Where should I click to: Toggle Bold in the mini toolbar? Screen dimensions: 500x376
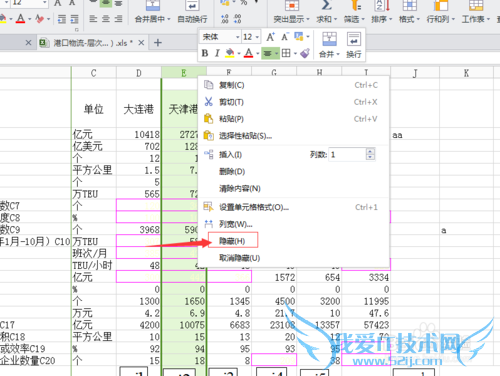tap(205, 53)
